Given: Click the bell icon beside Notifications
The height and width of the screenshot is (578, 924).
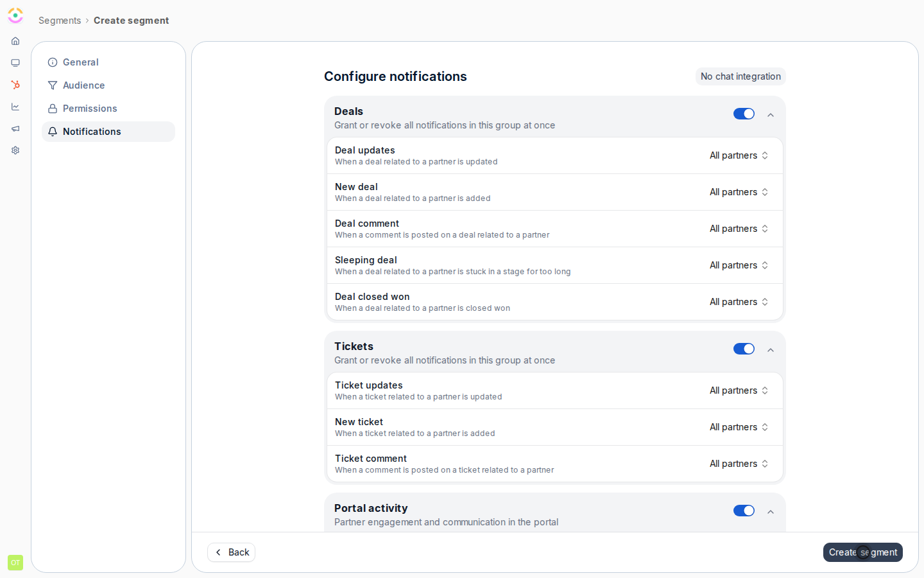Looking at the screenshot, I should click(53, 132).
